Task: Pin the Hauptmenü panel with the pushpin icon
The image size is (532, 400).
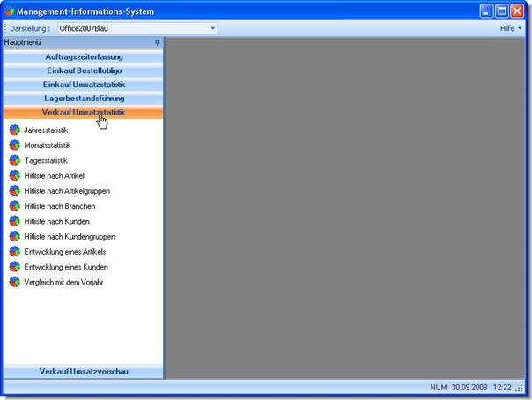Action: (x=157, y=42)
